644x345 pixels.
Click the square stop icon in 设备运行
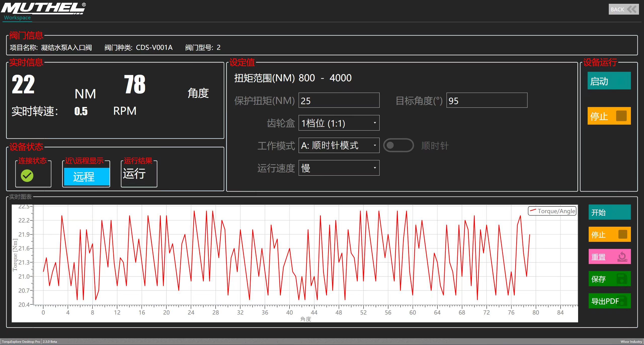621,116
